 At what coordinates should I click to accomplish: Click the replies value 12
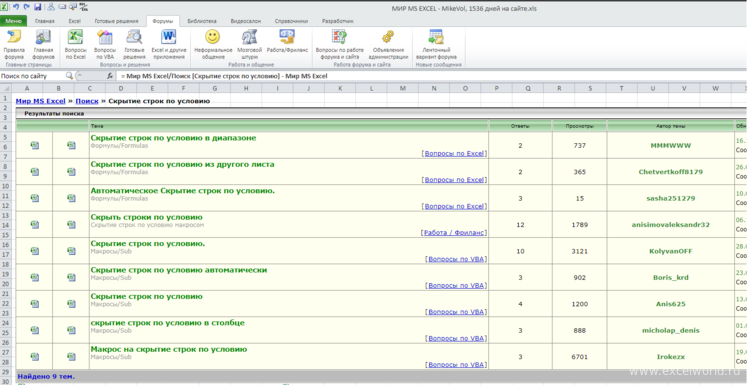point(520,224)
